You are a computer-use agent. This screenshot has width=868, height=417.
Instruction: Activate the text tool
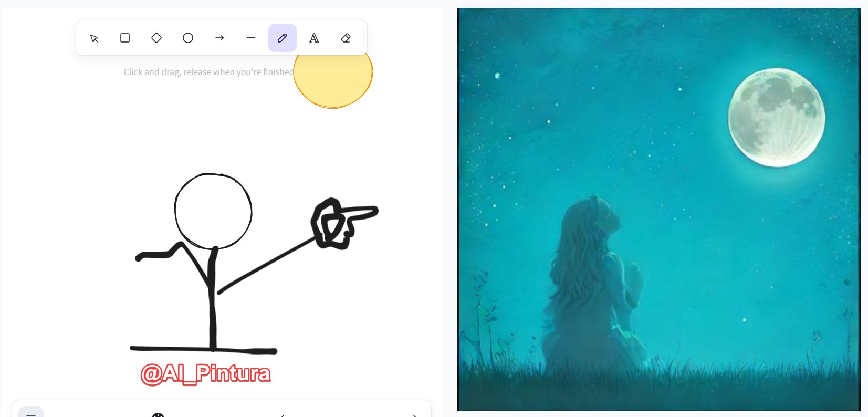click(x=314, y=38)
